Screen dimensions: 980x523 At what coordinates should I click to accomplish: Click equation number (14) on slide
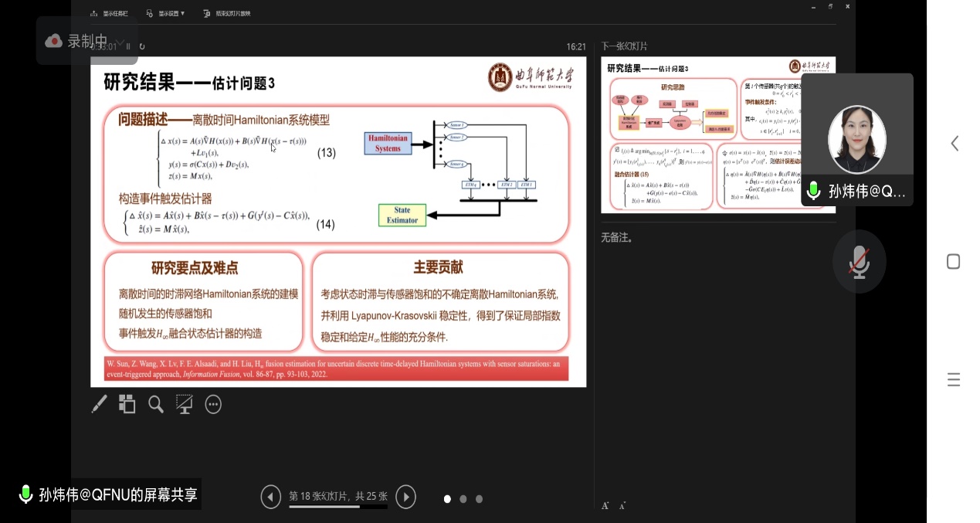tap(325, 224)
